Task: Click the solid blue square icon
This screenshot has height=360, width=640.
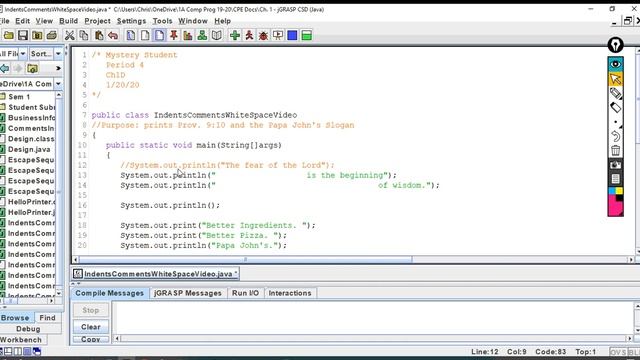Action: pos(292,36)
